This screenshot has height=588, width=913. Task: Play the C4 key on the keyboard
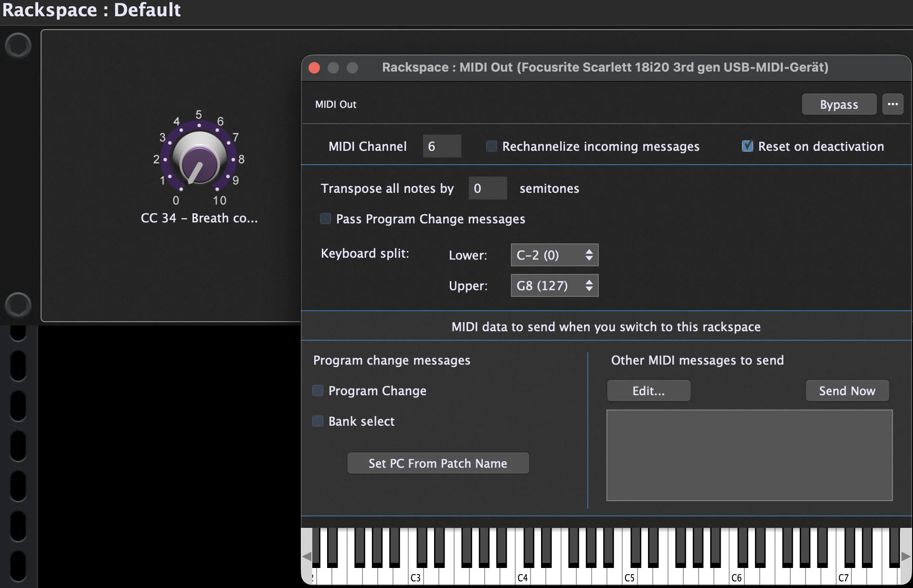click(522, 577)
